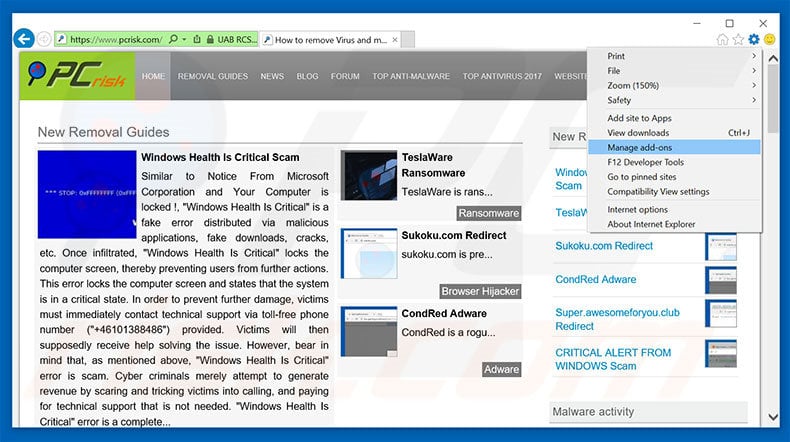790x442 pixels.
Task: Select 'Go to pinned sites'
Action: pos(674,176)
